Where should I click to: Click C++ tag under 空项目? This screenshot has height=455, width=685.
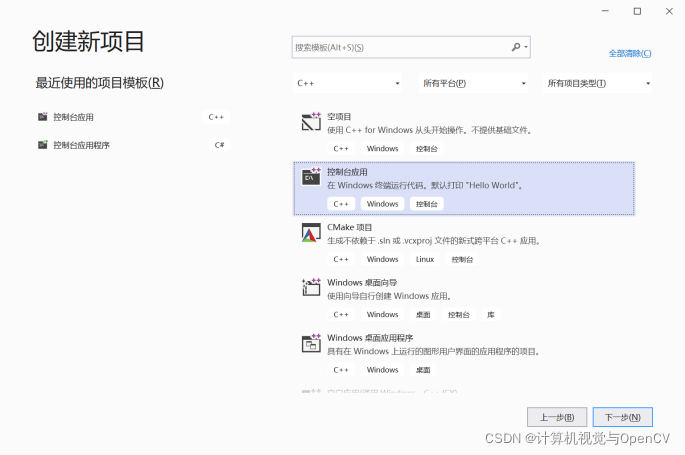coord(341,148)
